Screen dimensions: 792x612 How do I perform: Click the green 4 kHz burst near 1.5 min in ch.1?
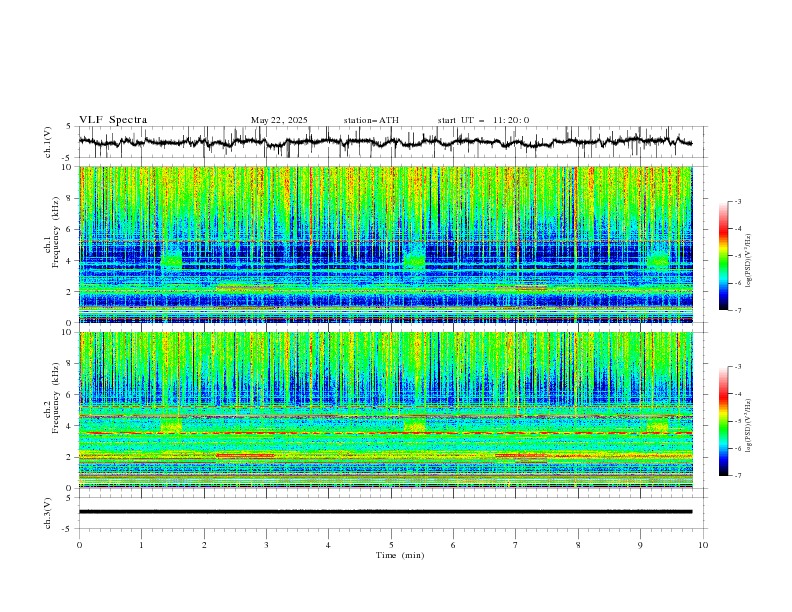[171, 260]
